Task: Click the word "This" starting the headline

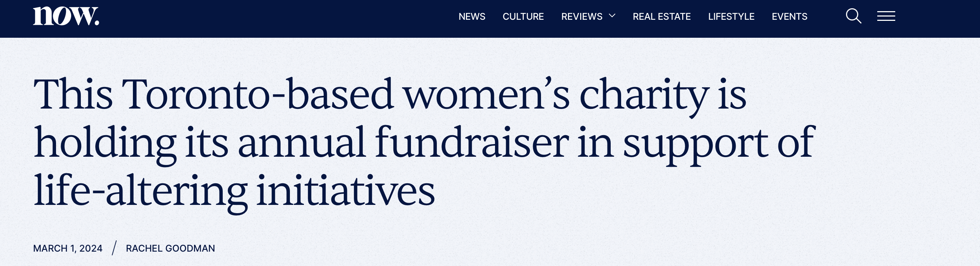Action: coord(73,95)
